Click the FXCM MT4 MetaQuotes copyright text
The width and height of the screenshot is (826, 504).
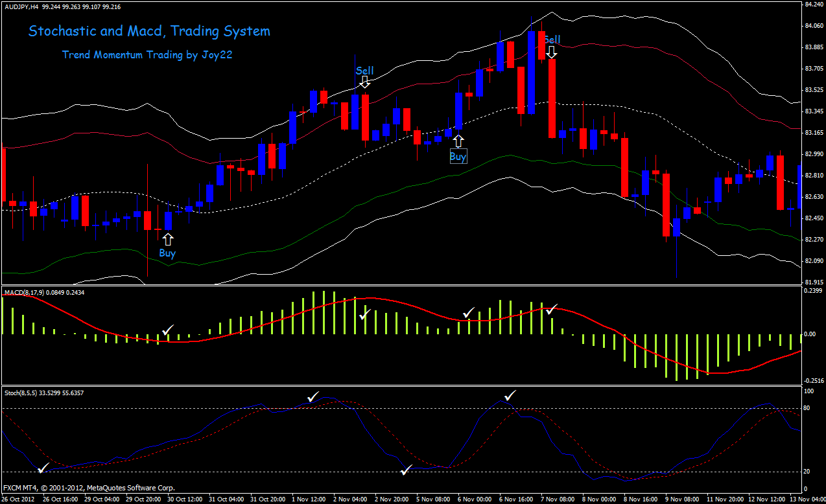click(89, 488)
